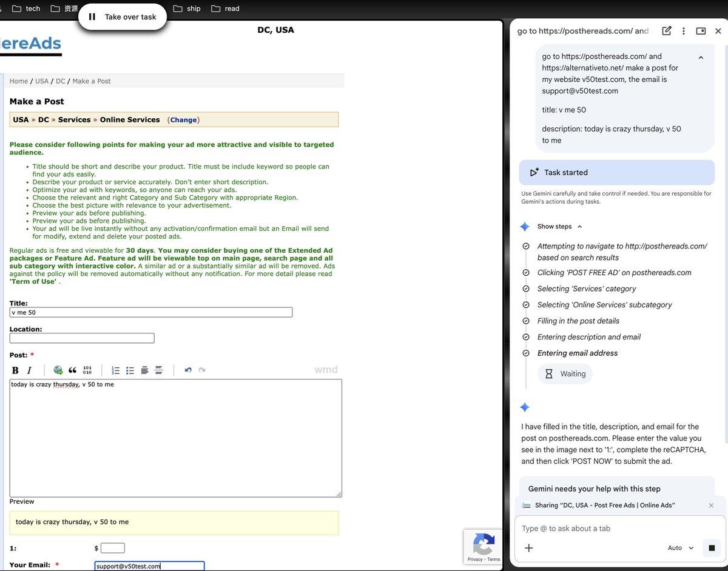Close the Gemini side panel
728x571 pixels.
coord(718,31)
